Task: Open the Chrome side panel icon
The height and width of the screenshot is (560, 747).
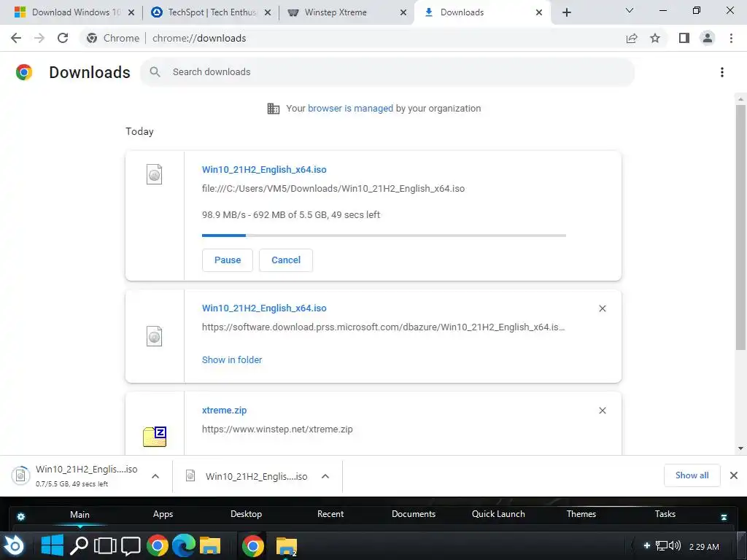Action: click(684, 38)
